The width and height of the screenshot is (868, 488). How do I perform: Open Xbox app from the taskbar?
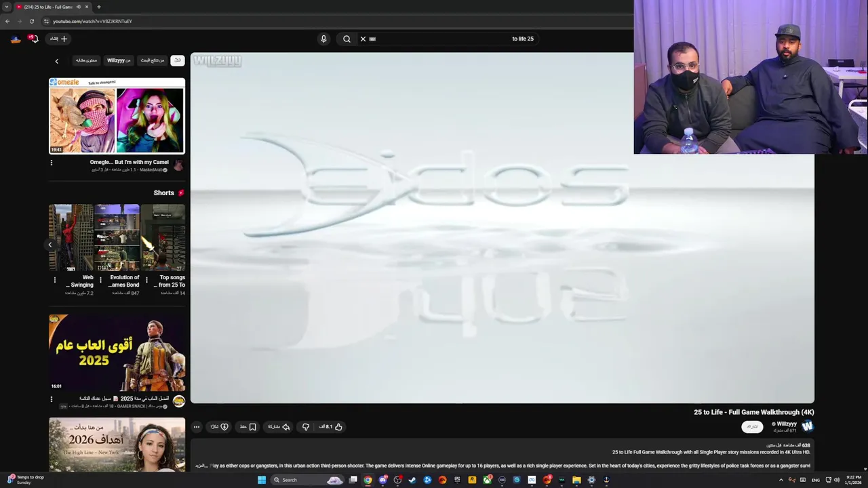pos(488,480)
